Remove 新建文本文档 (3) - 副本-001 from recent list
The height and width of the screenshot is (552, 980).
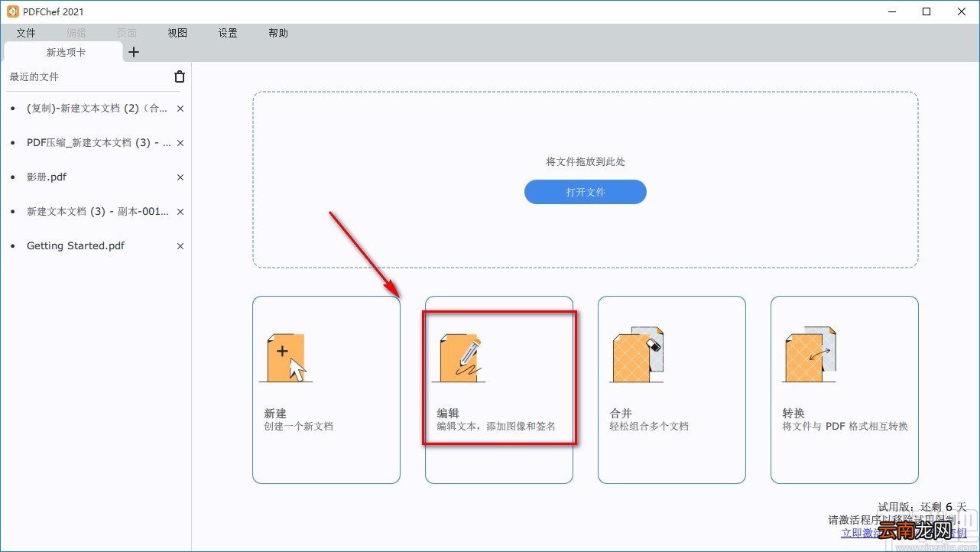[x=180, y=212]
